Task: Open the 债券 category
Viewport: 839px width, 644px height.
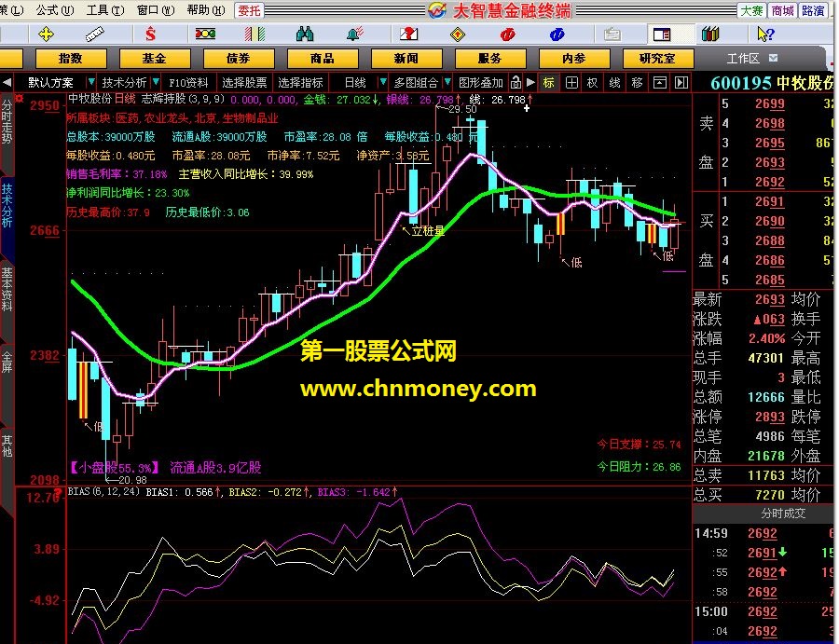Action: click(239, 58)
